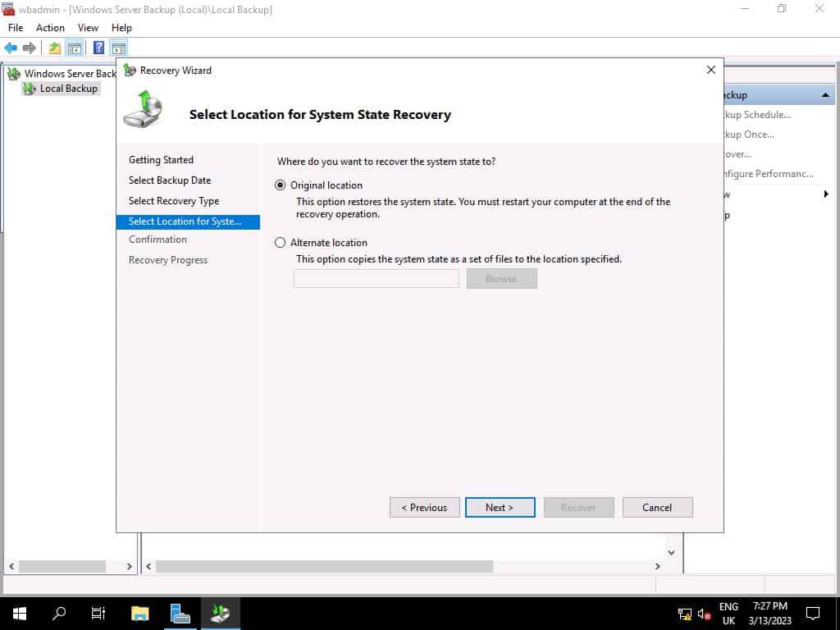
Task: Open Server Manager from the taskbar
Action: click(x=180, y=613)
